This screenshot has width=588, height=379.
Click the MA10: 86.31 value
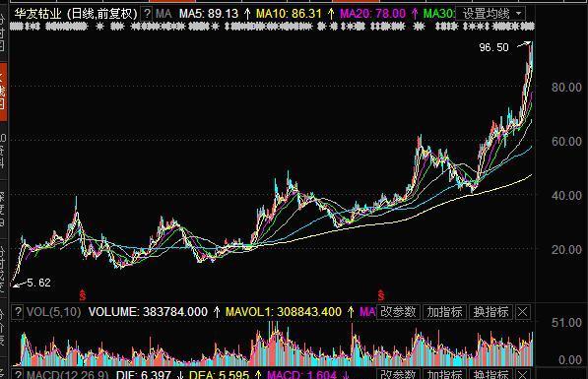[x=289, y=14]
